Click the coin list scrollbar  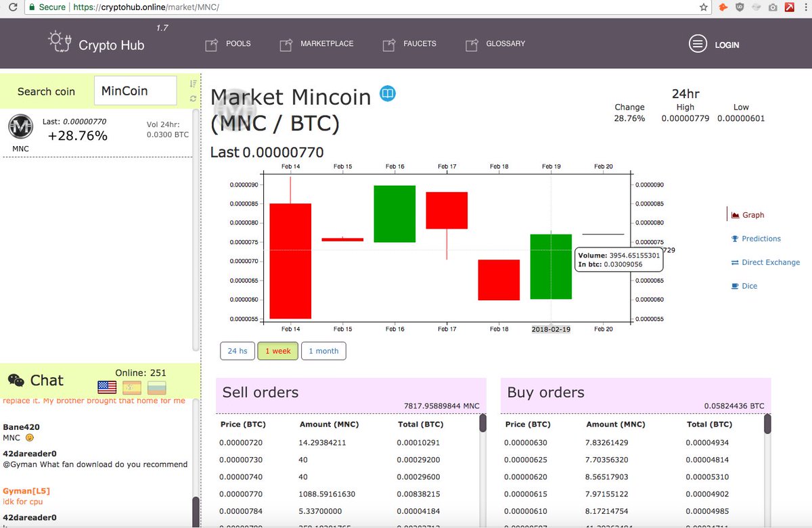pos(196,229)
